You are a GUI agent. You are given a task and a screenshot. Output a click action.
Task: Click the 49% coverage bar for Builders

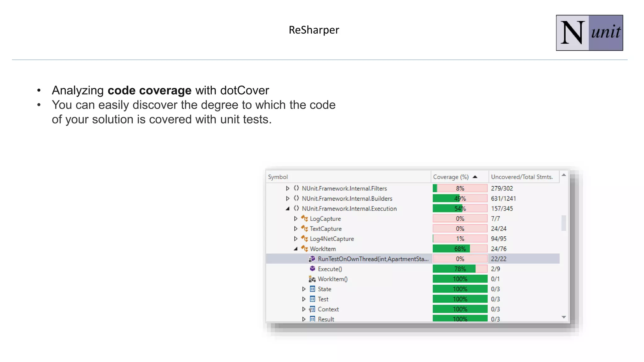coord(460,198)
